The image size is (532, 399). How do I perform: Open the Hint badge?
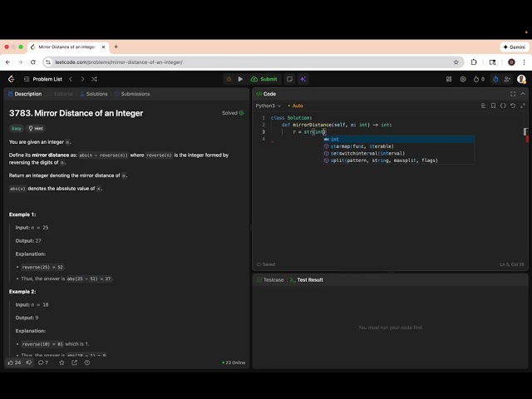tap(36, 129)
